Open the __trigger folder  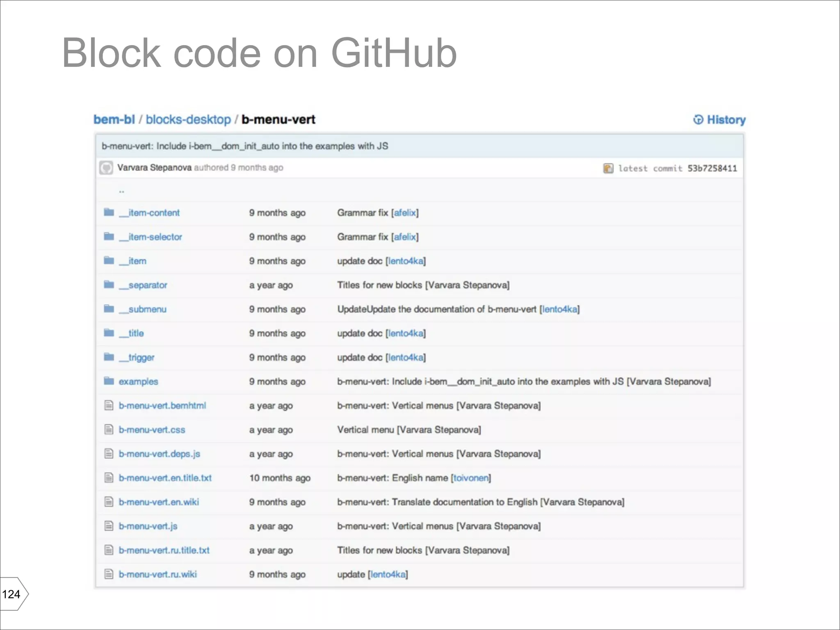pyautogui.click(x=137, y=358)
